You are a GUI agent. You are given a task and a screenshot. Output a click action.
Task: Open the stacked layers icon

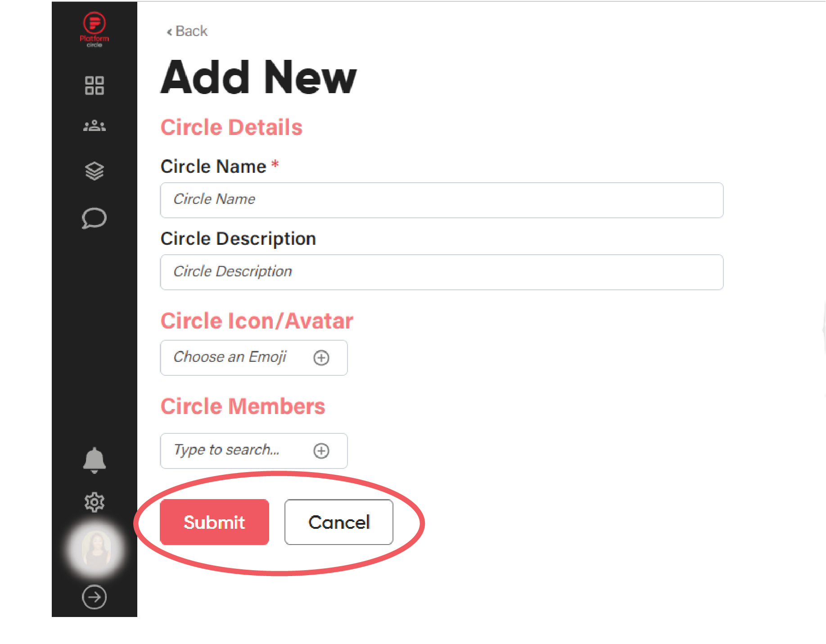[95, 171]
